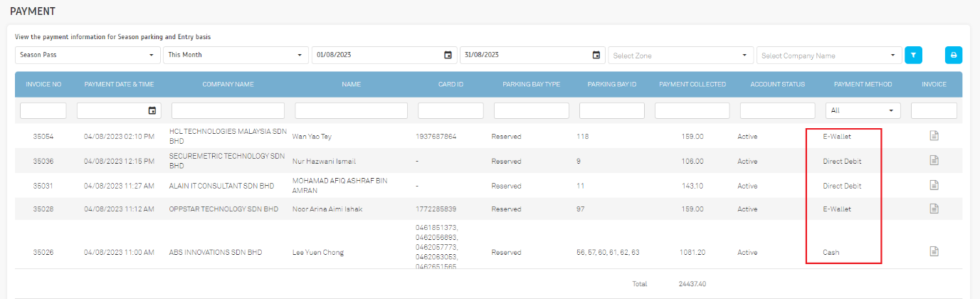980x299 pixels.
Task: Select invoice number 35036 cell
Action: click(x=43, y=161)
